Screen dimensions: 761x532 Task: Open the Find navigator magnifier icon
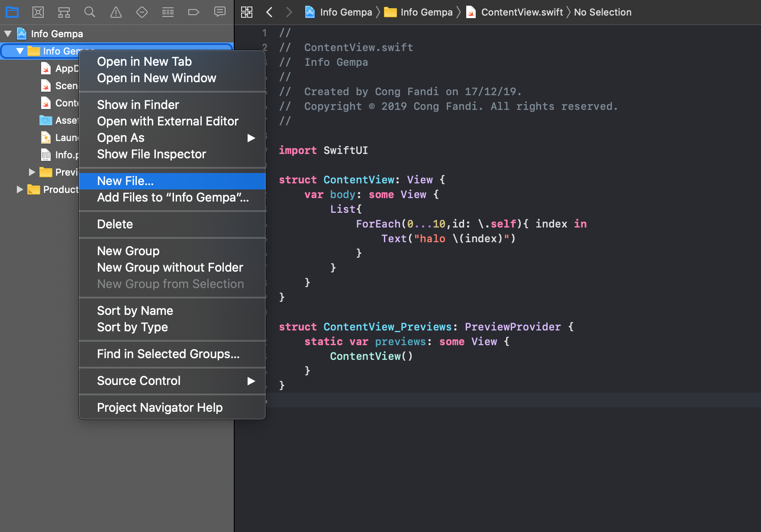pos(90,12)
